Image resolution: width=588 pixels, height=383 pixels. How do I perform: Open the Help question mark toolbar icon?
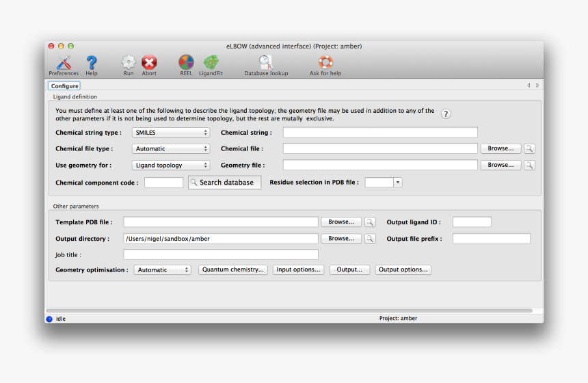pos(92,65)
